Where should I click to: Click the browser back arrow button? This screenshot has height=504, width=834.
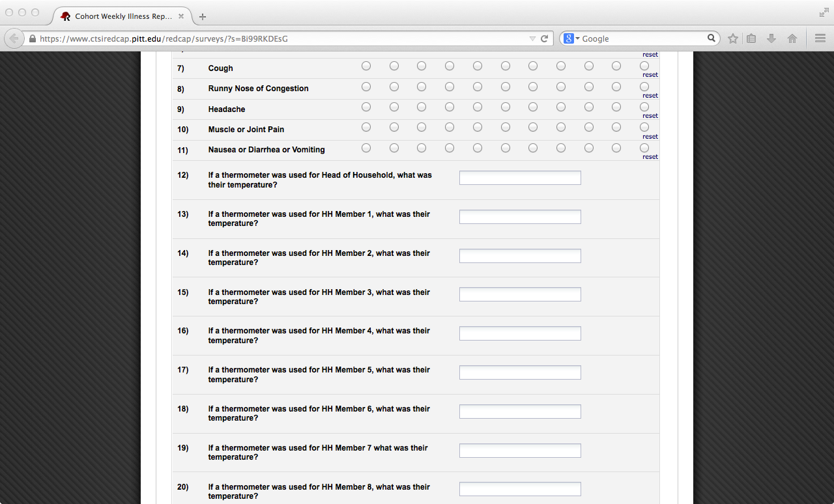(14, 38)
